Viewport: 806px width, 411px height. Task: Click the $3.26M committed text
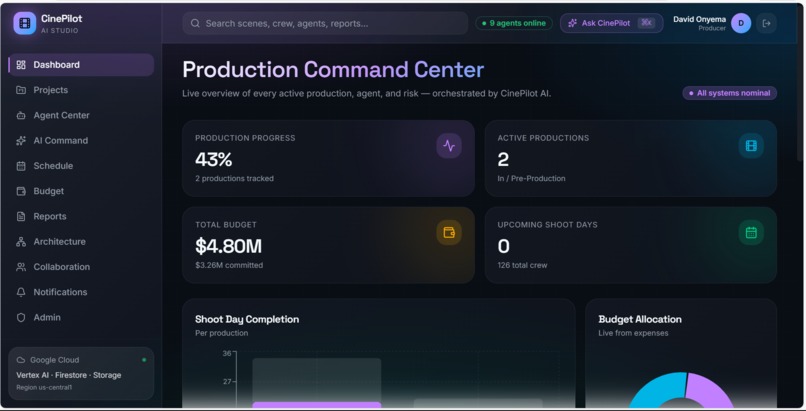tap(229, 265)
